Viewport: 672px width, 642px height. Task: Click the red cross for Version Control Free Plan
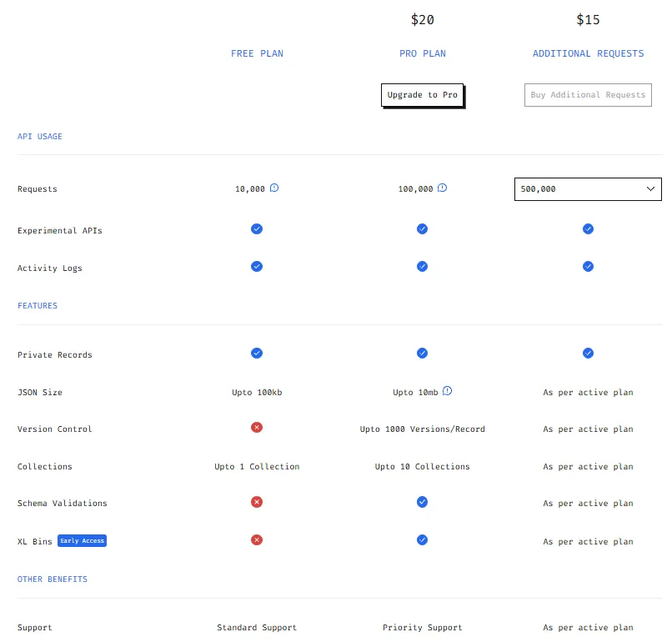click(x=257, y=427)
